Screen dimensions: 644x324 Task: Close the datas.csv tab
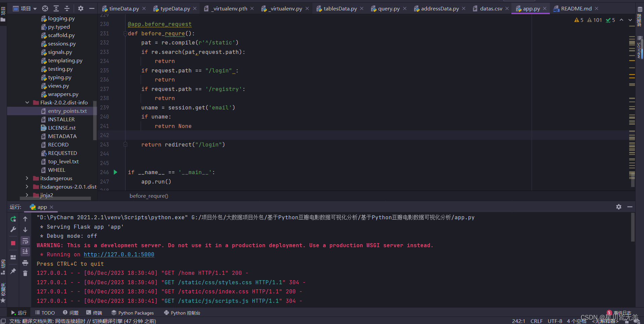507,8
